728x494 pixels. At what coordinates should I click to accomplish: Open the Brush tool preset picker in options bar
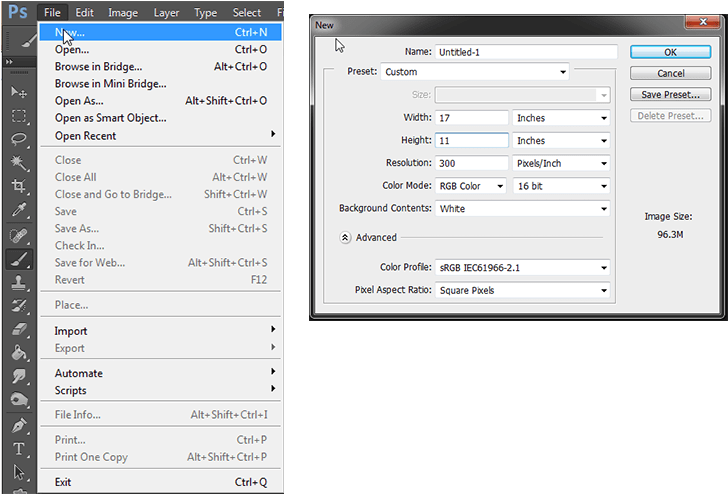coord(28,40)
